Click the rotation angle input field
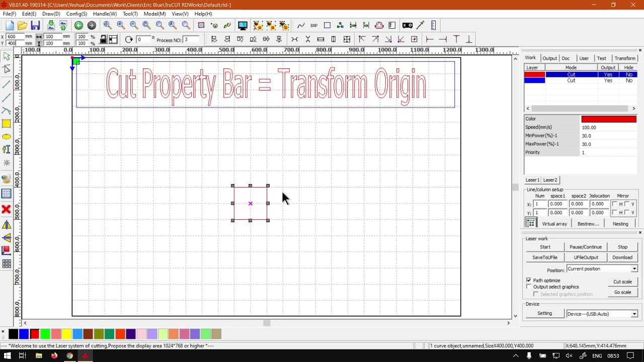Viewport: 644px width, 362px height. 143,40
